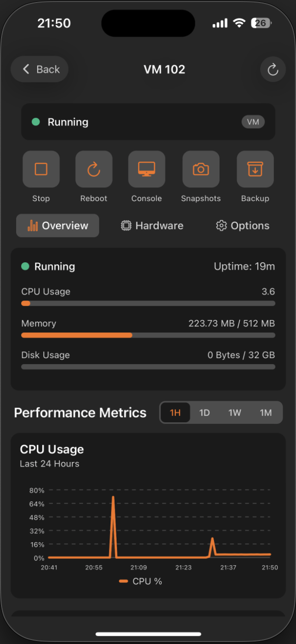Tap the Wi-Fi indicator in the status bar

[x=239, y=23]
